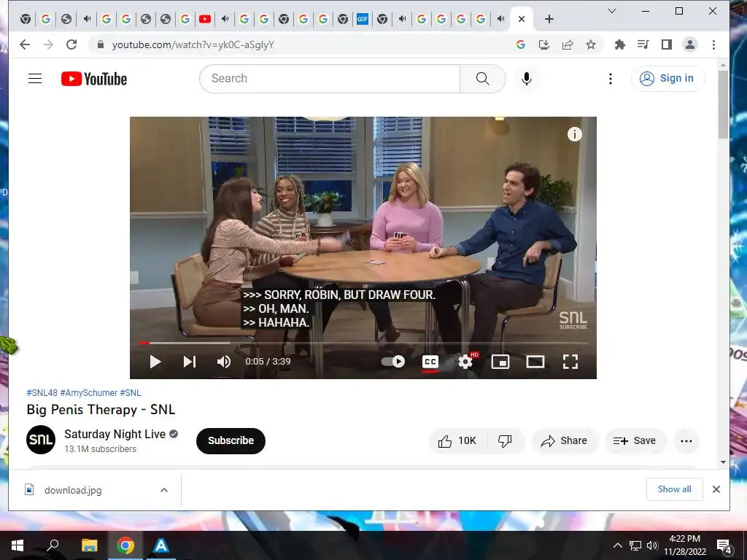Go to the YouTube home logo
The image size is (747, 560).
(94, 79)
